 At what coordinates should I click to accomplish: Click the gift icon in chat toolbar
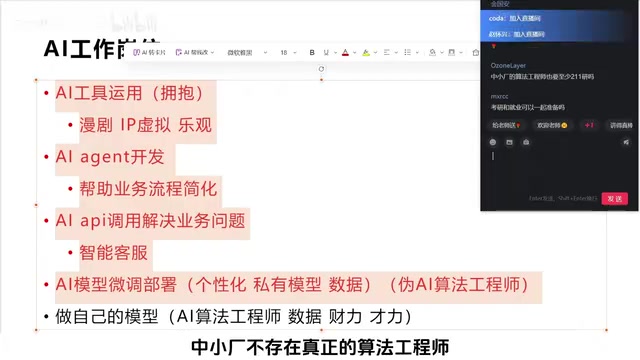[x=526, y=142]
